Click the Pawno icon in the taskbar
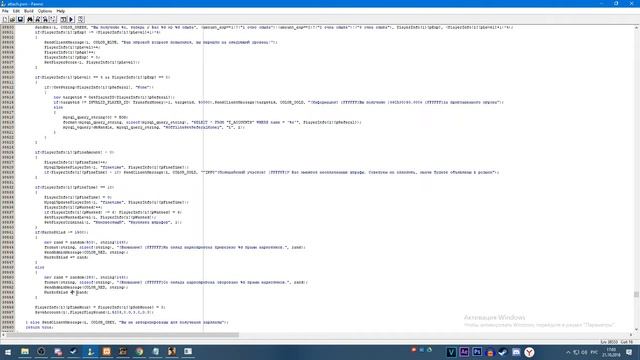The height and width of the screenshot is (360, 640). [x=90, y=351]
